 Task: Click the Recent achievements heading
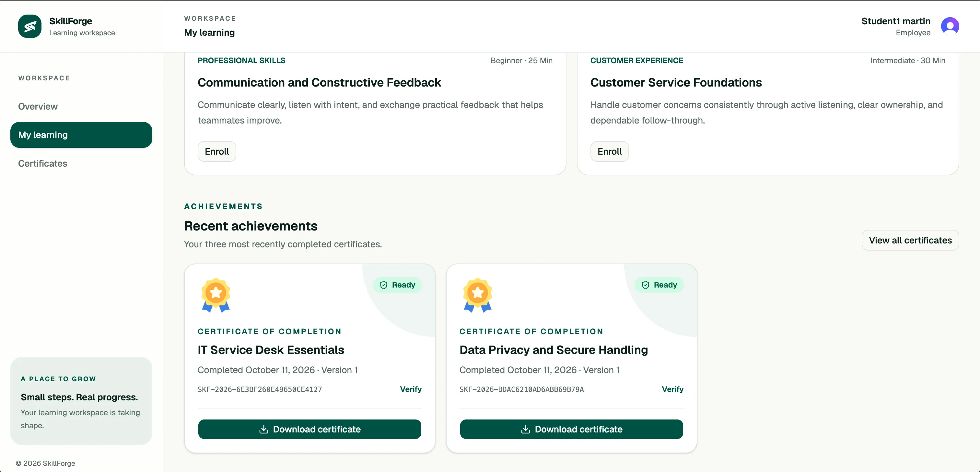[x=251, y=226]
